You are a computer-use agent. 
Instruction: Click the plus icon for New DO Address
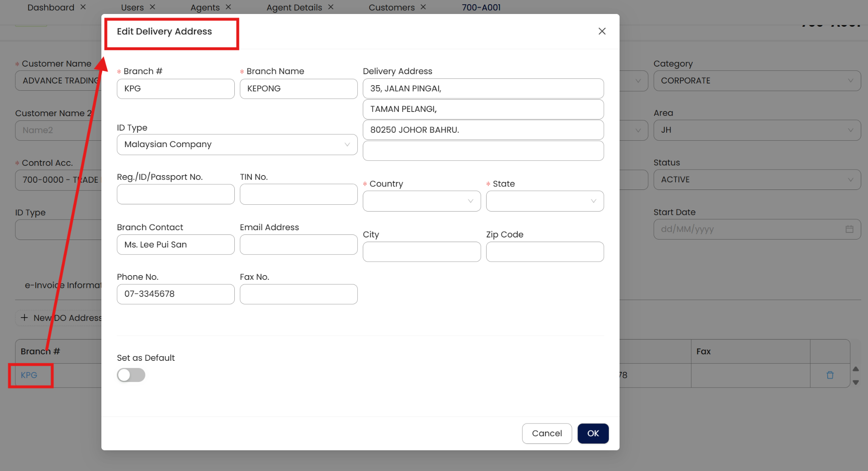pos(25,318)
